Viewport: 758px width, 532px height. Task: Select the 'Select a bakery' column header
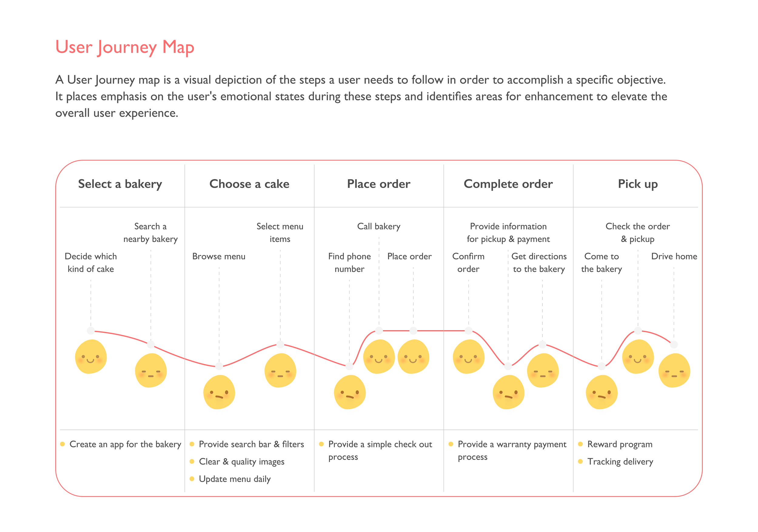[x=120, y=184]
